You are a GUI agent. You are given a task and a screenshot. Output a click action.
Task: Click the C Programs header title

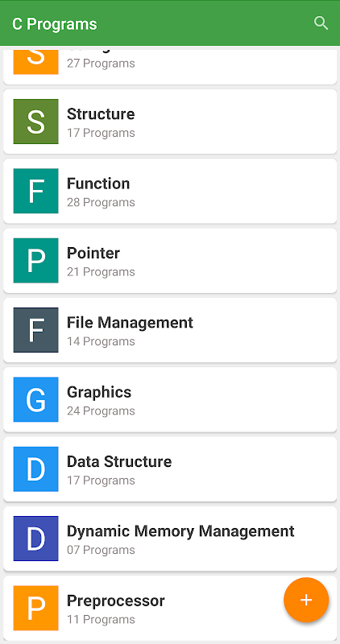click(x=54, y=24)
